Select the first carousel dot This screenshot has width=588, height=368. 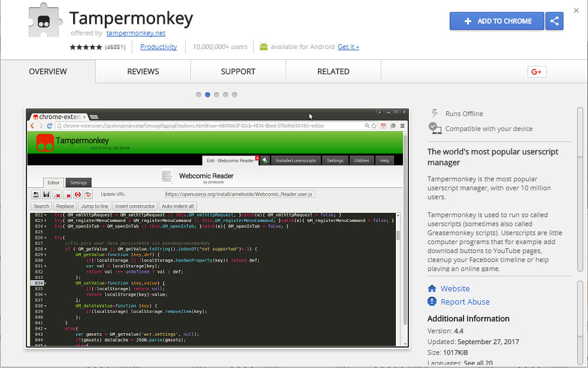198,95
